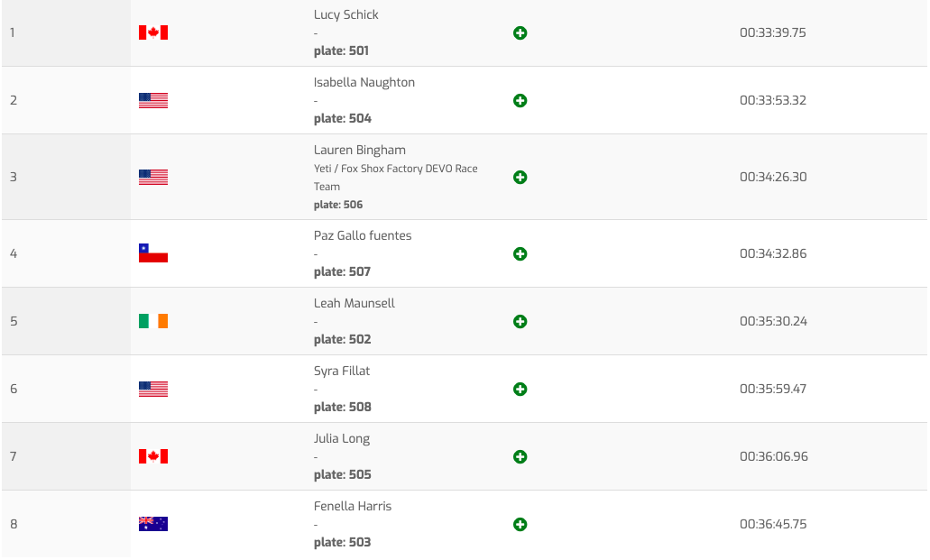
Task: Click the Australian flag for Fenella Harris
Action: pyautogui.click(x=153, y=524)
